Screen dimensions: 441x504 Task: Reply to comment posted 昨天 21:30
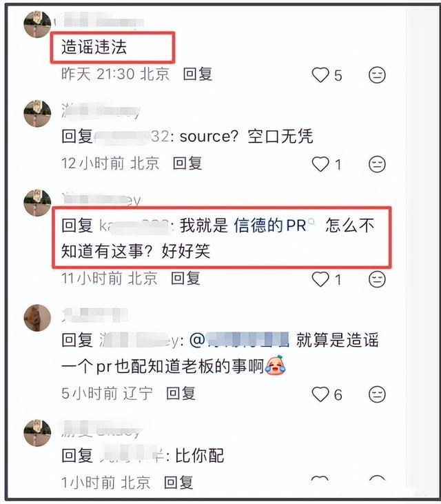point(198,74)
